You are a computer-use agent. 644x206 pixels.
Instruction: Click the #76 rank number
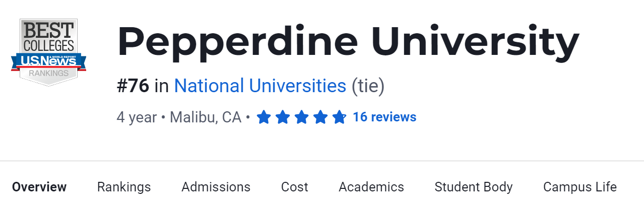[133, 86]
